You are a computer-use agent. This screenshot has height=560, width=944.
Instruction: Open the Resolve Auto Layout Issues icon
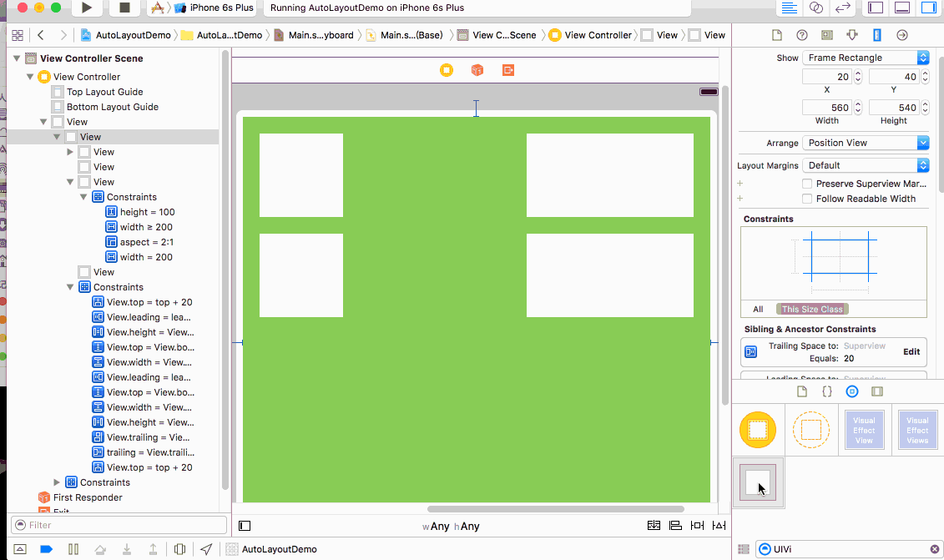pyautogui.click(x=717, y=526)
